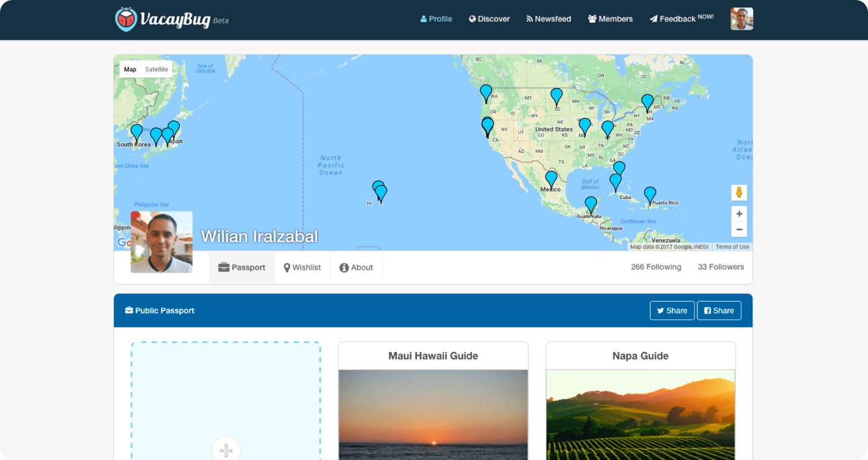The width and height of the screenshot is (868, 460).
Task: Click Feedback NOW! link
Action: pyautogui.click(x=681, y=19)
